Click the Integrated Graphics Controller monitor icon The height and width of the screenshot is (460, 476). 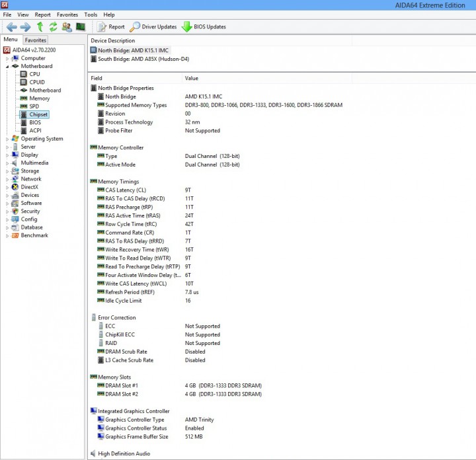click(93, 411)
